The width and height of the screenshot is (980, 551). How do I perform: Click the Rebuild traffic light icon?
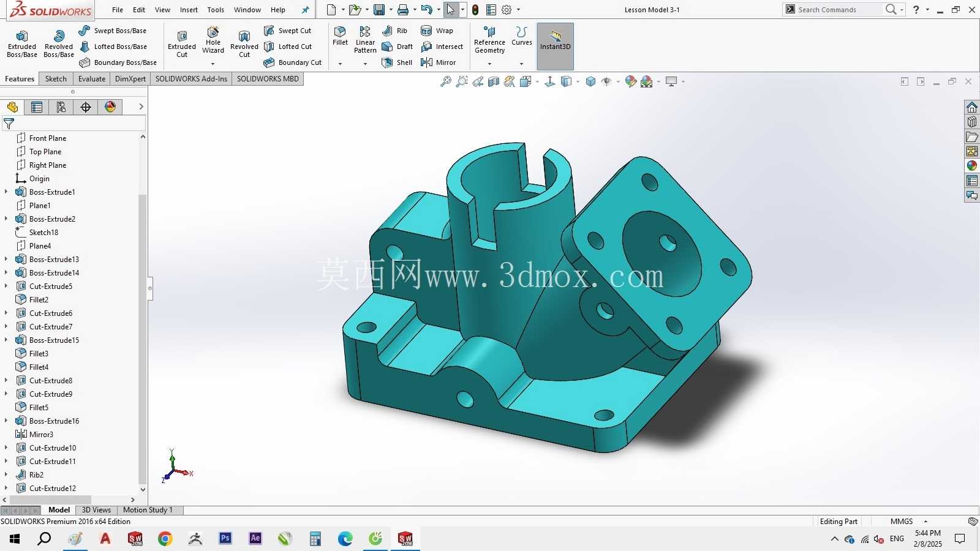click(x=475, y=10)
